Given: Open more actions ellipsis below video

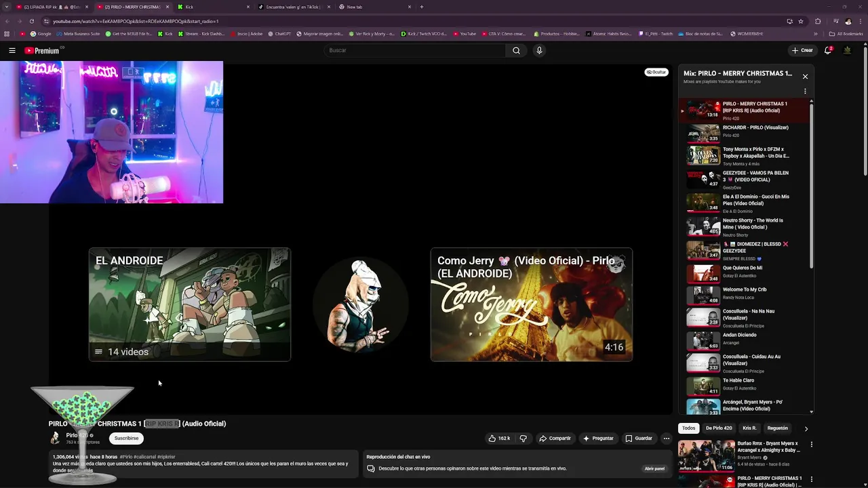Looking at the screenshot, I should (x=666, y=439).
